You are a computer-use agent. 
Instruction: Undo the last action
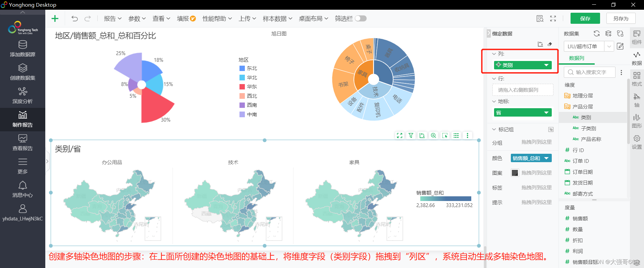click(x=74, y=18)
